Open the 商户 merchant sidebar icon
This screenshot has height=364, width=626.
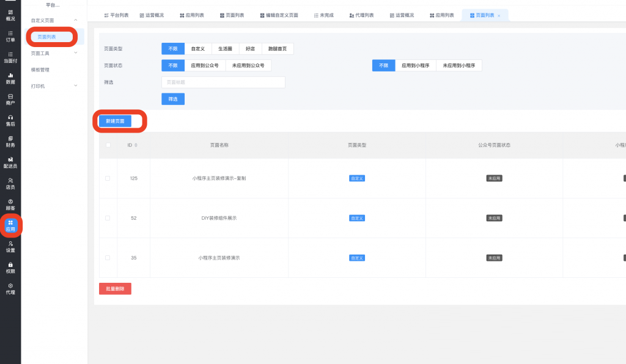10,100
